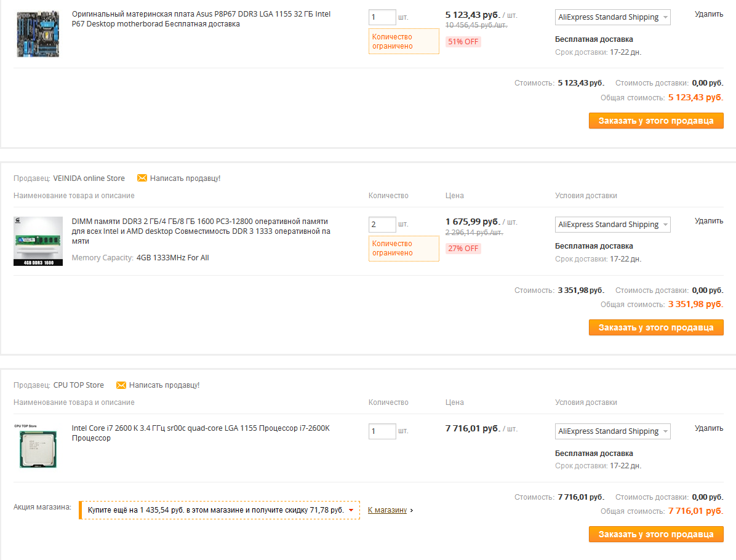Image resolution: width=736 pixels, height=560 pixels.
Task: Click envelope icon beside CPU TOP Store
Action: coord(121,385)
